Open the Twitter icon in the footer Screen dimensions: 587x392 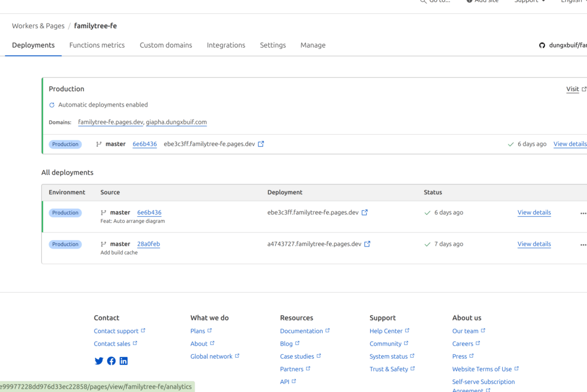tap(99, 360)
